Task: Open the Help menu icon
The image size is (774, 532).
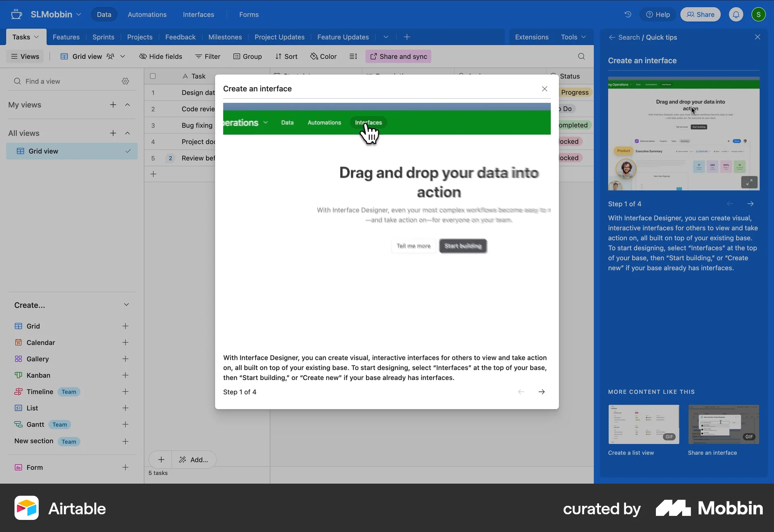Action: point(650,14)
